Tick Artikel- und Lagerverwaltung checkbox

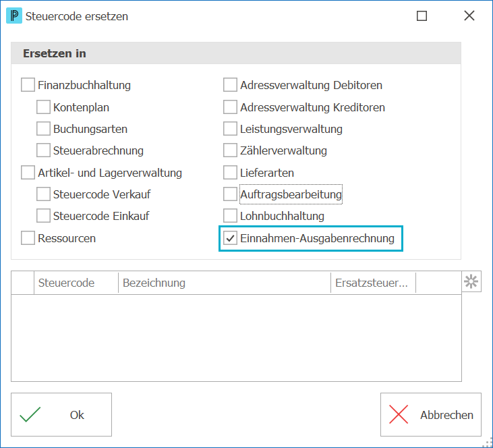click(x=28, y=173)
